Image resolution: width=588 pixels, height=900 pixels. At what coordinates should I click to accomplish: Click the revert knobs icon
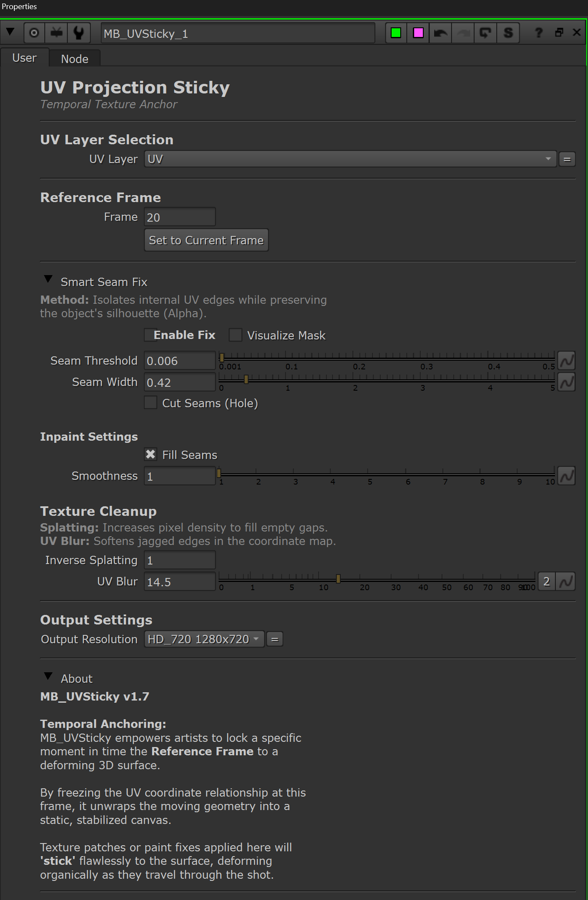485,33
